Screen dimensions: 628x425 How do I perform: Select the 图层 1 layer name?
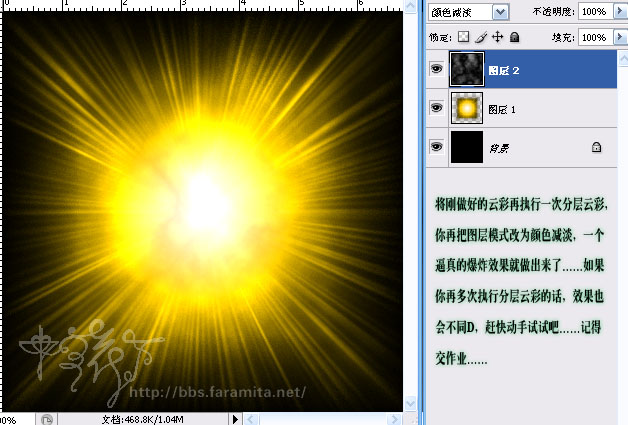(x=502, y=109)
